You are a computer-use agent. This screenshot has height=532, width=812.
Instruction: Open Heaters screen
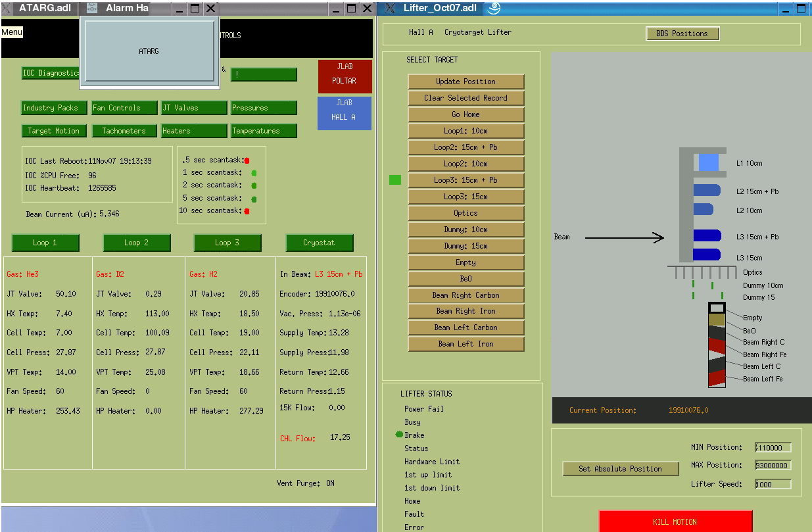coord(194,131)
